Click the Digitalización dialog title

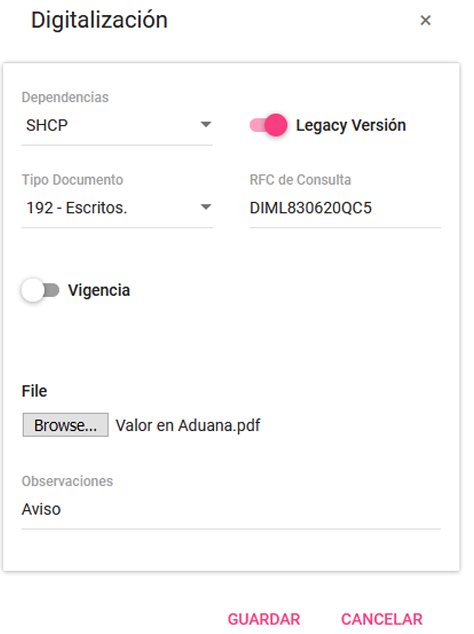click(99, 20)
